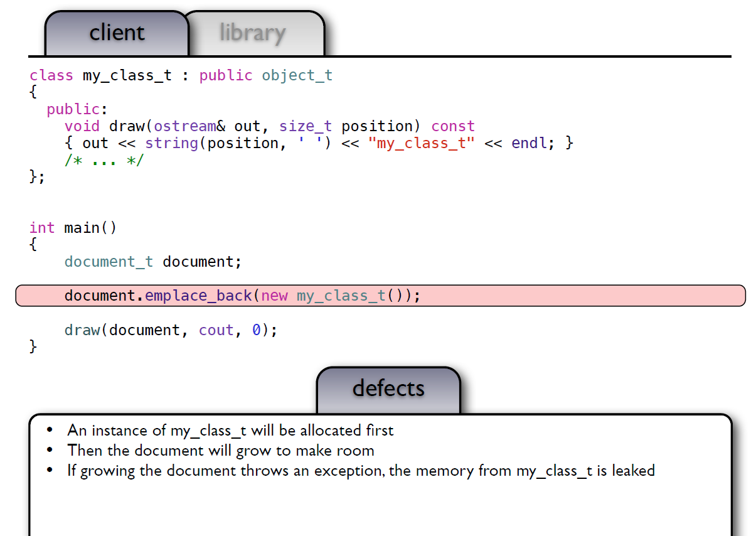Open the library tab
The width and height of the screenshot is (756, 536).
point(252,33)
